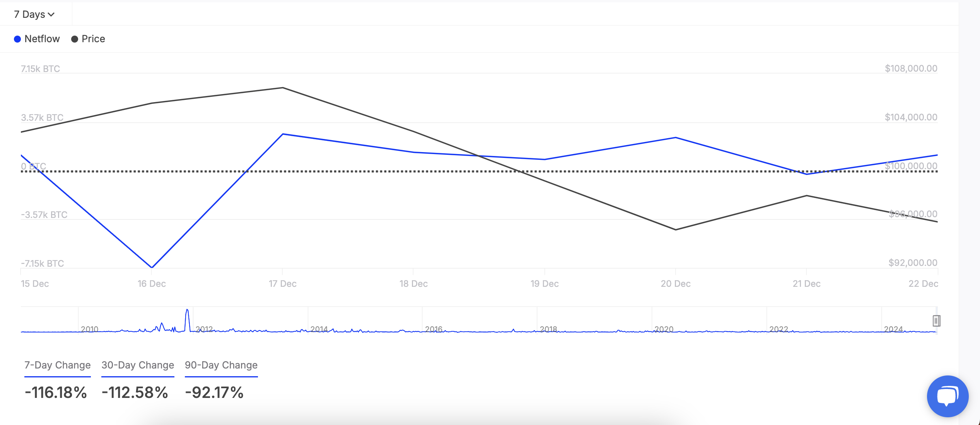Select the 90-Day Change tab
The width and height of the screenshot is (980, 425).
[x=221, y=365]
